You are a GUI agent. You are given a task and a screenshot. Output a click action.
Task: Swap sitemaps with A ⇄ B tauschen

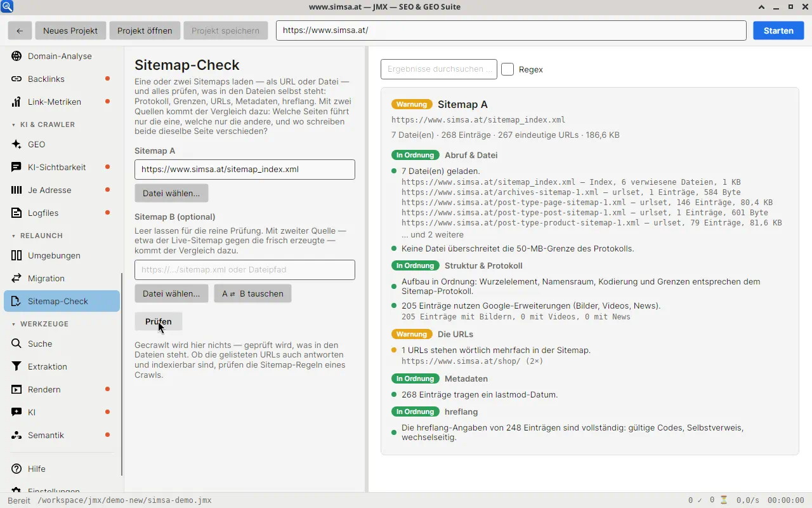click(x=252, y=293)
